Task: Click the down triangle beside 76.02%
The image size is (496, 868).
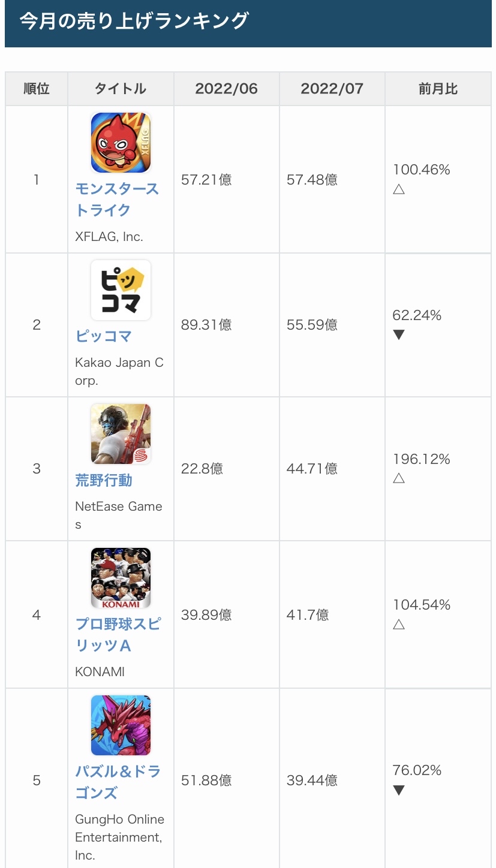Action: click(399, 790)
